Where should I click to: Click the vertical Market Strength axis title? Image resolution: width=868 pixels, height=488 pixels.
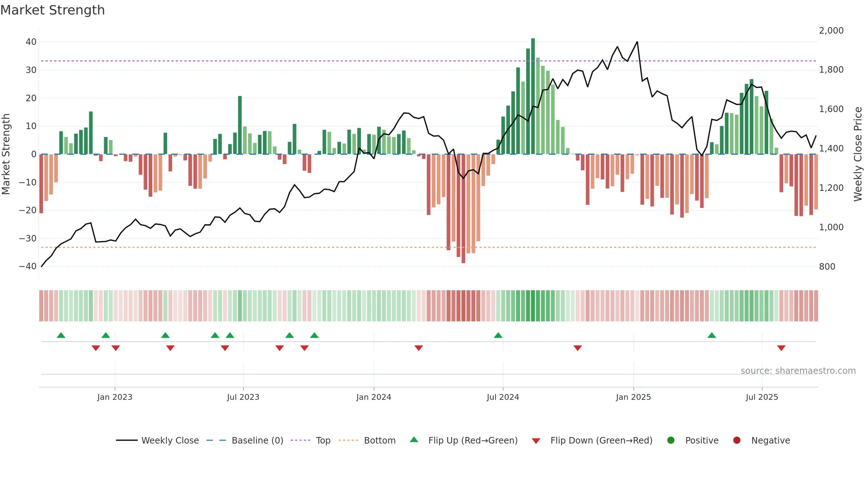[x=6, y=154]
